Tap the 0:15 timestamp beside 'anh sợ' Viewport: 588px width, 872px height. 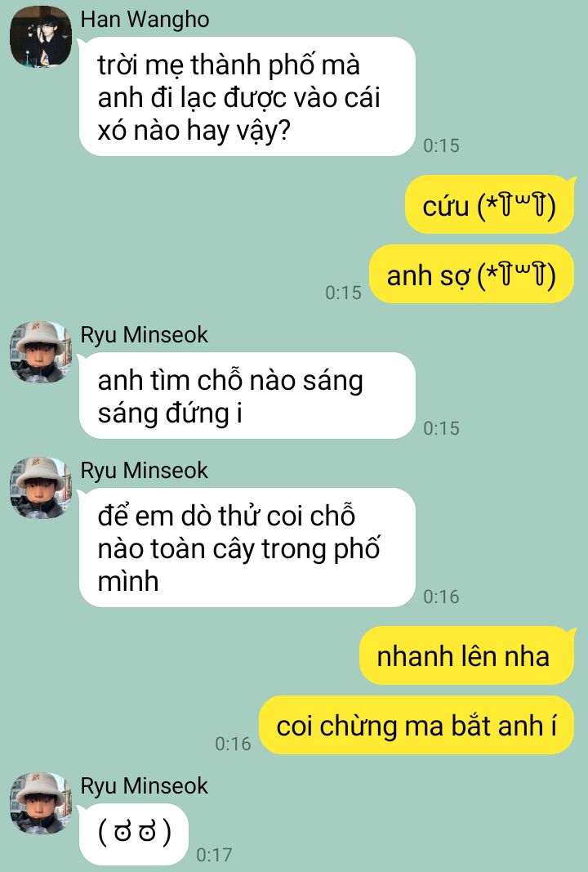point(344,293)
